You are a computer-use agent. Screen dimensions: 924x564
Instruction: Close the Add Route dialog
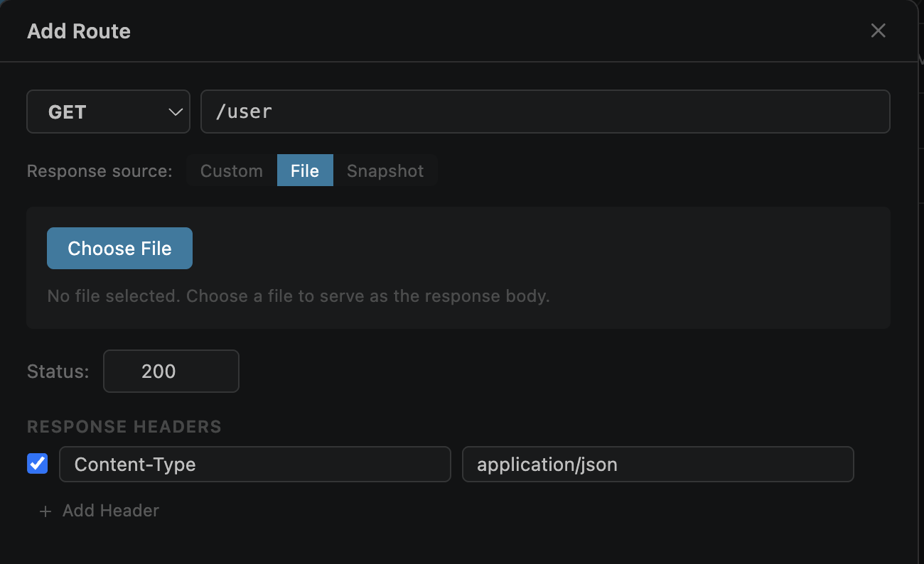coord(879,31)
